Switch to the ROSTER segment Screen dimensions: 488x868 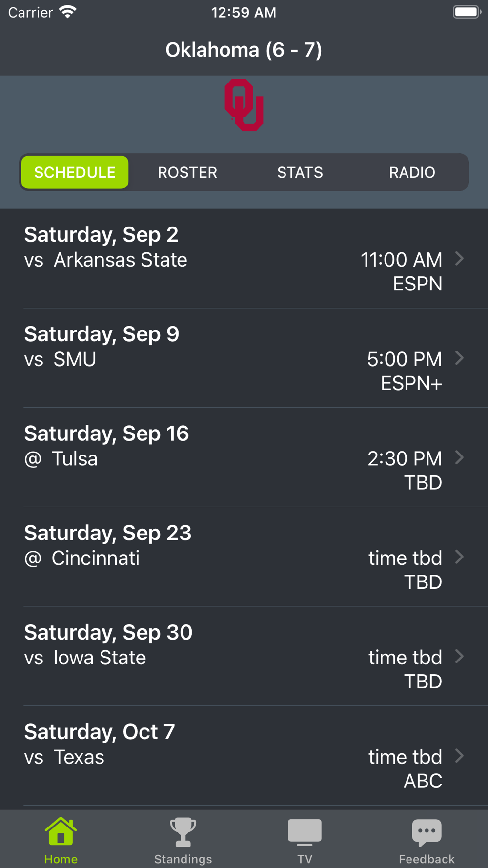click(x=187, y=172)
